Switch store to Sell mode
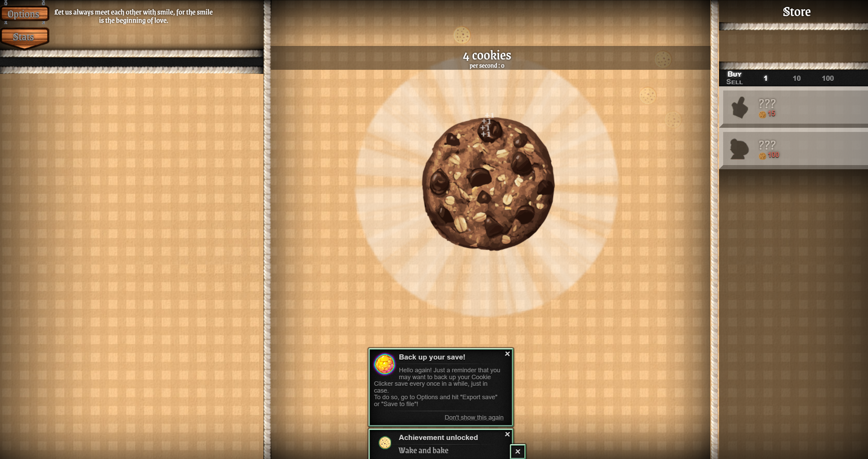The height and width of the screenshot is (459, 868). click(734, 82)
